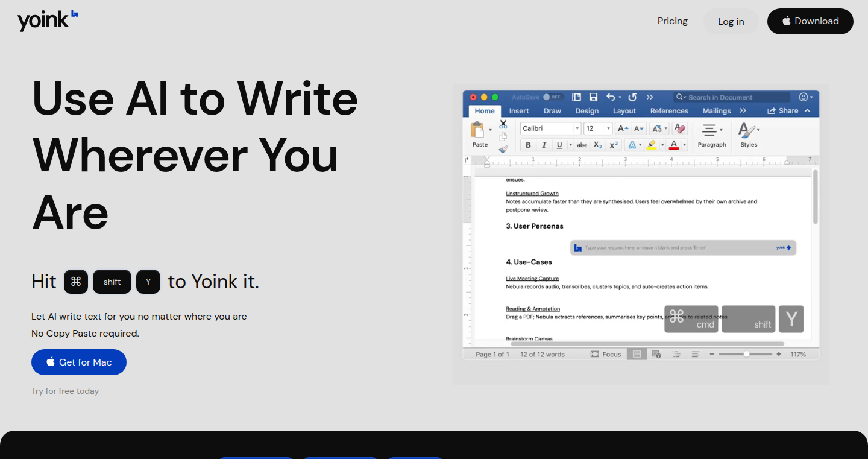Screen dimensions: 868x459
Task: Open the Styles gallery
Action: coord(749,135)
